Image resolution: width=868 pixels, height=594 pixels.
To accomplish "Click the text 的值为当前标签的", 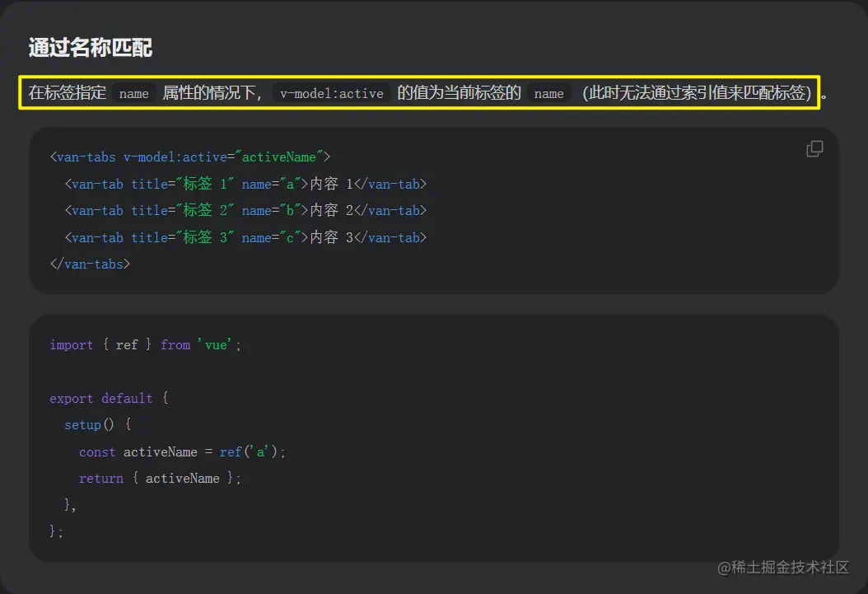I will 459,92.
